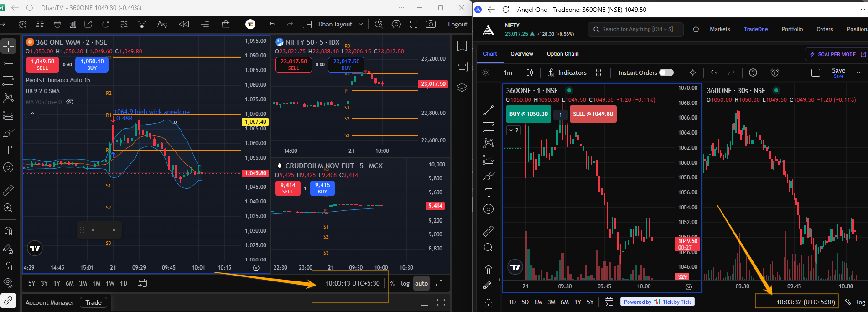
Task: Switch to the Option Chain tab
Action: click(x=562, y=54)
